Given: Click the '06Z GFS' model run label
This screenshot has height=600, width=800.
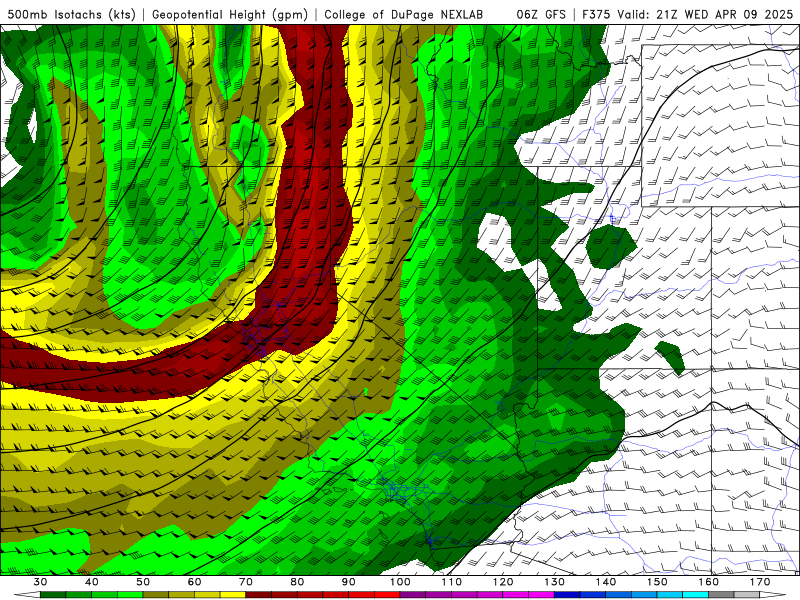Looking at the screenshot, I should (541, 14).
